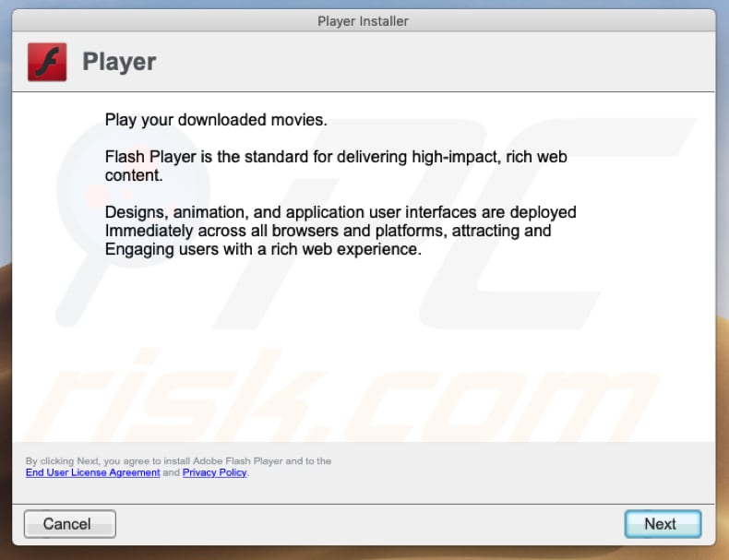Viewport: 729px width, 560px height.
Task: Click the 'Flash Player is the standard' paragraph
Action: (x=336, y=166)
